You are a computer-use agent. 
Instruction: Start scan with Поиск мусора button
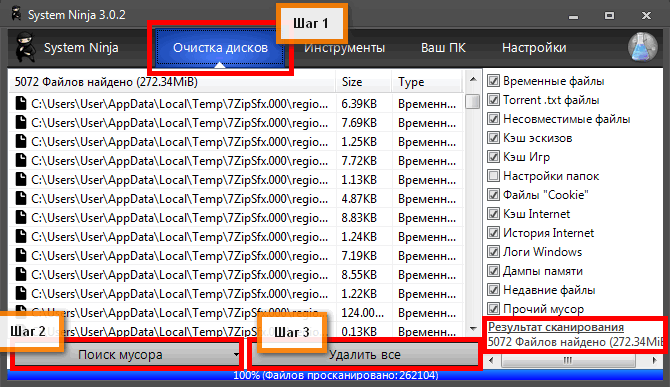tap(127, 355)
